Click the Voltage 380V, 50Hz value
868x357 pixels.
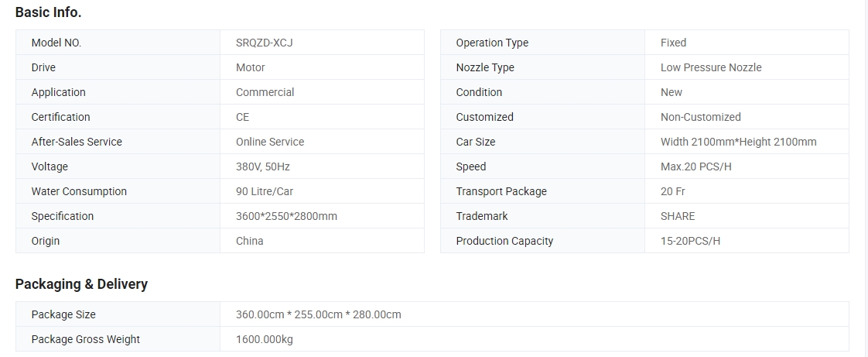263,166
